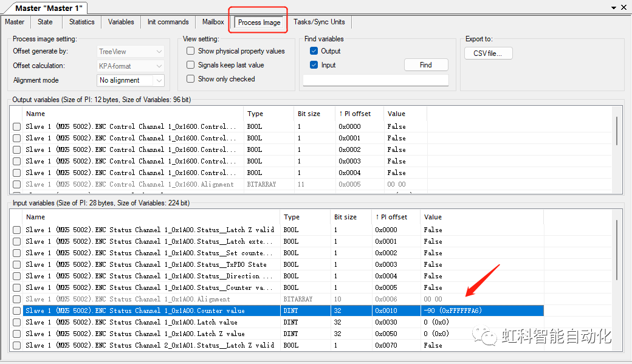This screenshot has height=364, width=632.
Task: Switch to the Variables tab
Action: 121,22
